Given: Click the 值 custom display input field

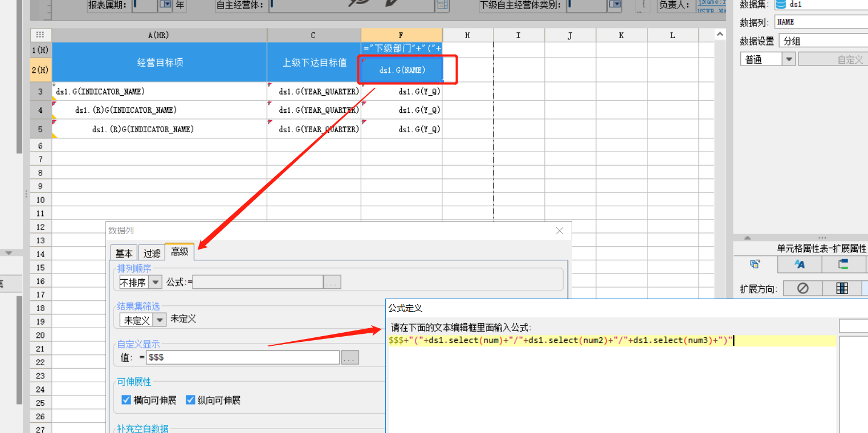Looking at the screenshot, I should 243,358.
